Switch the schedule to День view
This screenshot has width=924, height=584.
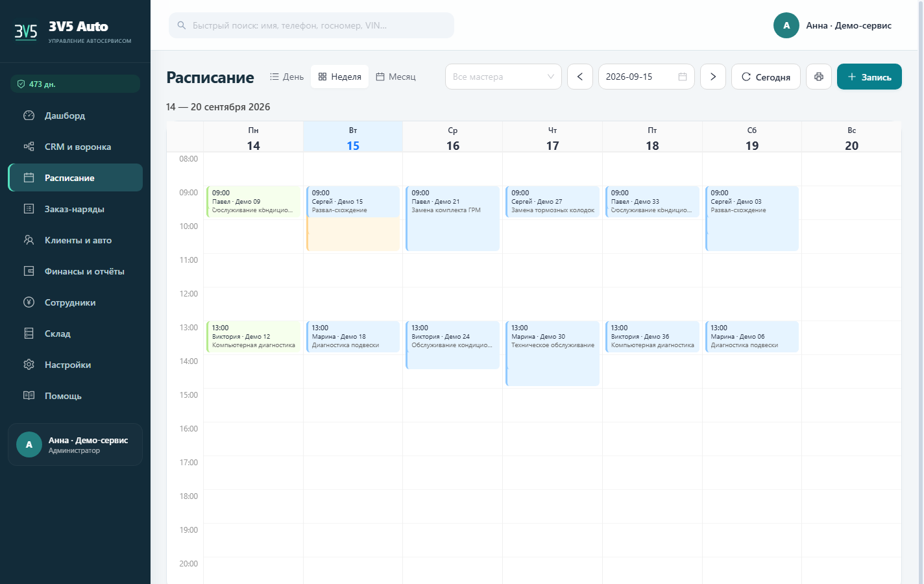(287, 77)
